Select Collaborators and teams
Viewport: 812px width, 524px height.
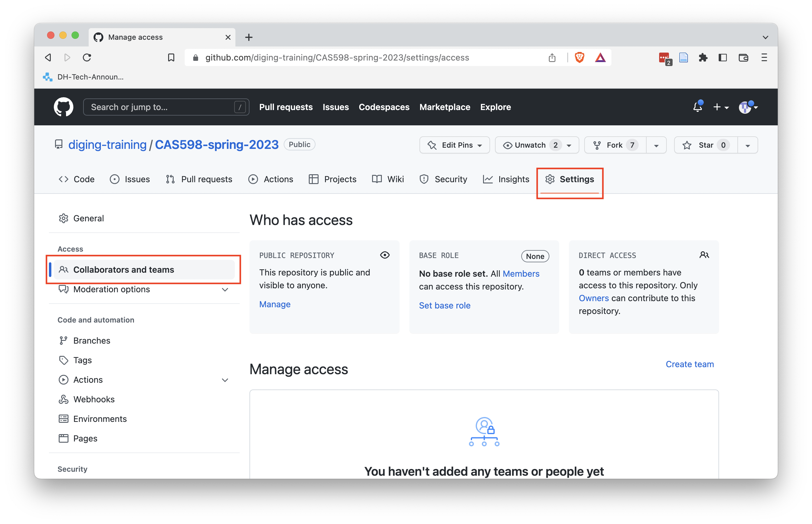pos(144,269)
